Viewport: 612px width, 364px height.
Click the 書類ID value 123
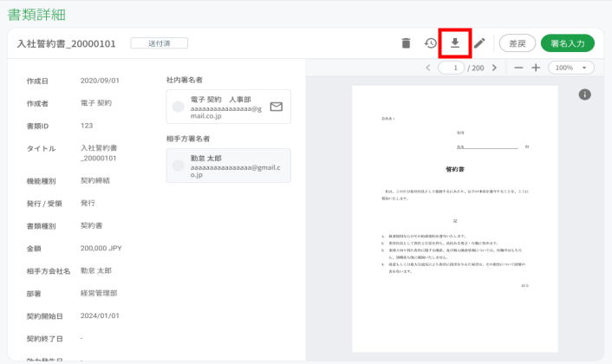click(x=87, y=126)
